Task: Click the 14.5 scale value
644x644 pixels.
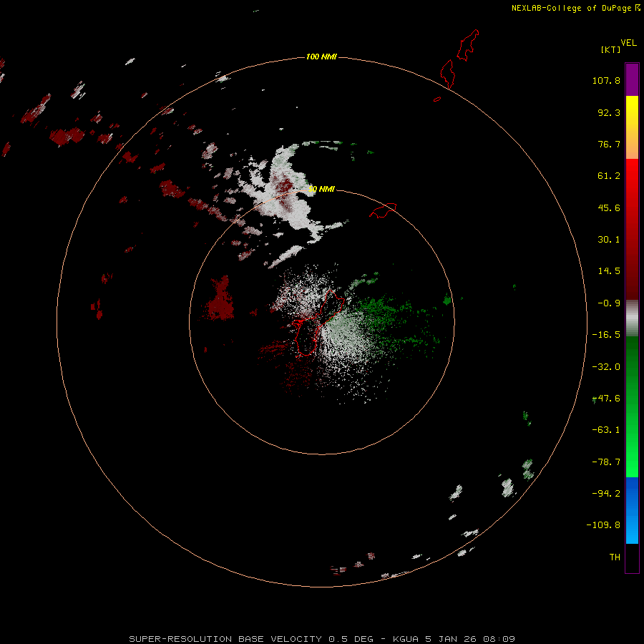Action: click(609, 271)
